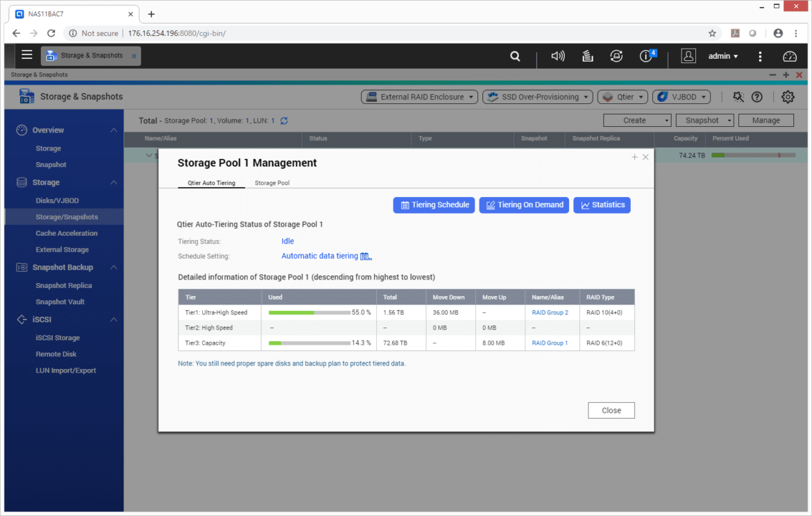The height and width of the screenshot is (516, 812).
Task: Open VJBOD dropdown menu
Action: pos(681,97)
